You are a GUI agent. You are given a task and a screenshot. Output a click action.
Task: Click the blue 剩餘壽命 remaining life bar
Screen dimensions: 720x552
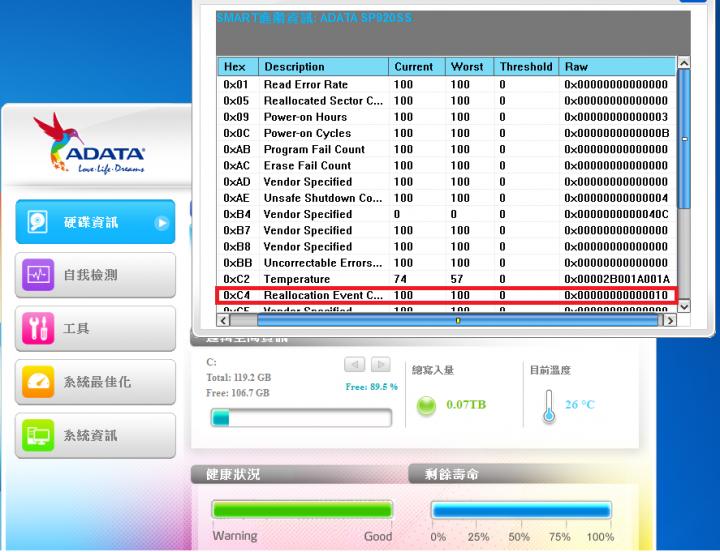point(521,510)
